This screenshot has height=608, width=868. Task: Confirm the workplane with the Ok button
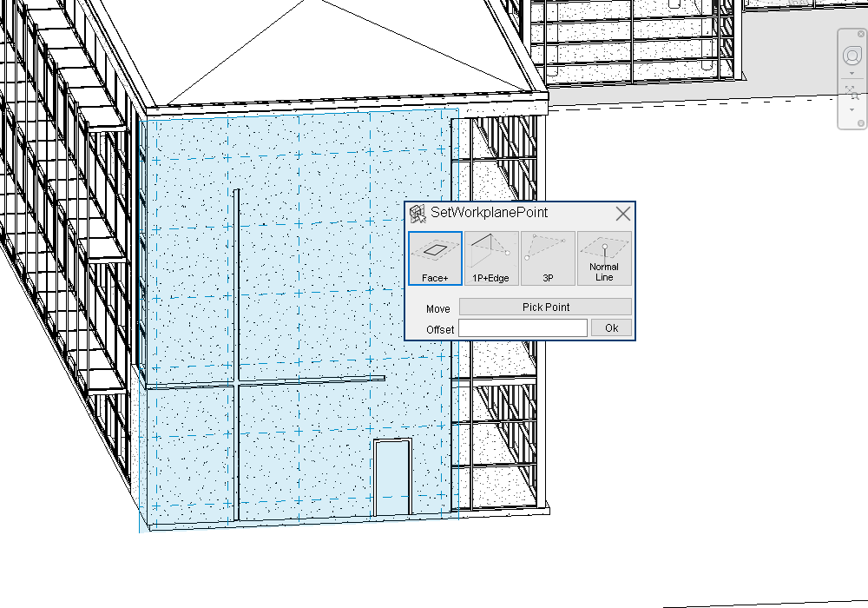(611, 327)
